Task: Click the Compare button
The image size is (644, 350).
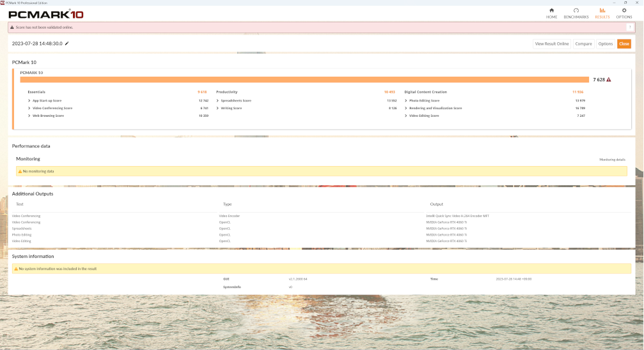Action: [583, 44]
